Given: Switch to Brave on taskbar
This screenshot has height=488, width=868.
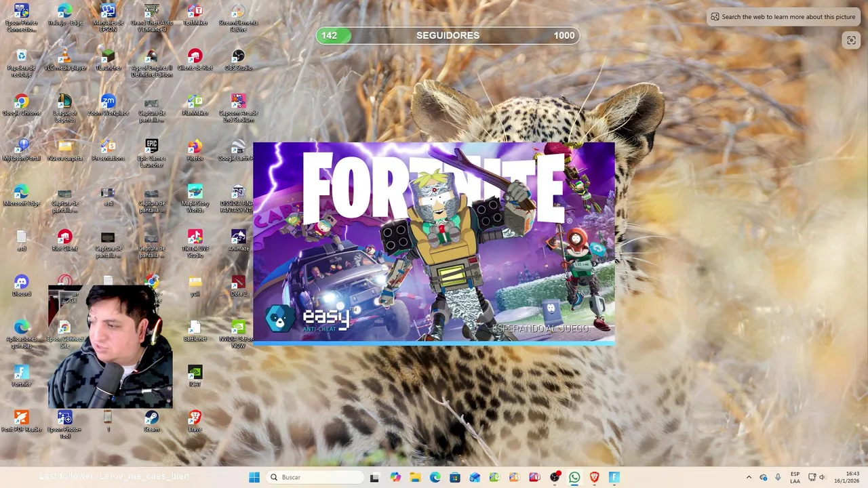Looking at the screenshot, I should (595, 477).
